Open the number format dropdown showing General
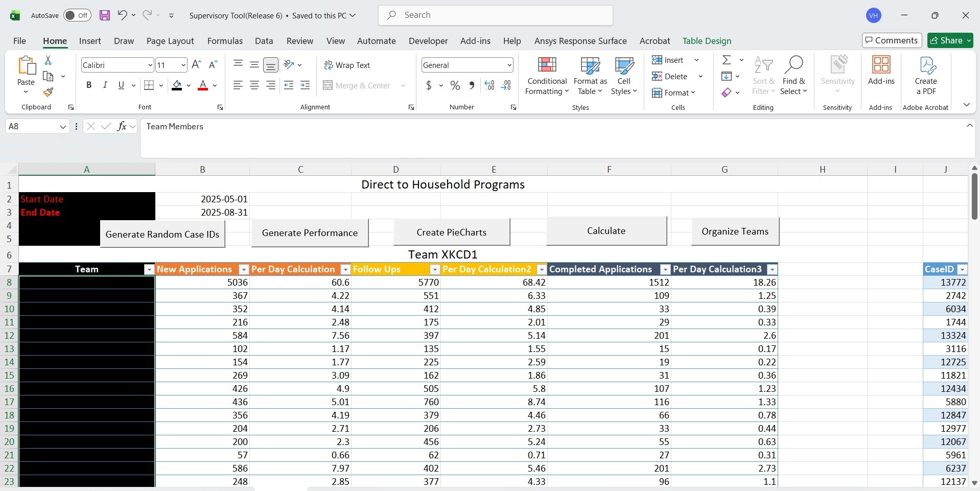The width and height of the screenshot is (980, 491). pyautogui.click(x=509, y=65)
